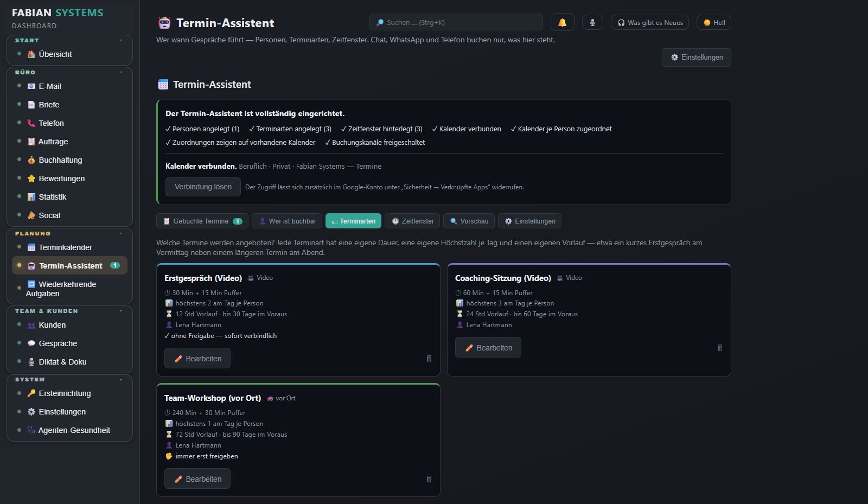The height and width of the screenshot is (504, 868).
Task: Switch to the Hell light theme
Action: point(714,22)
